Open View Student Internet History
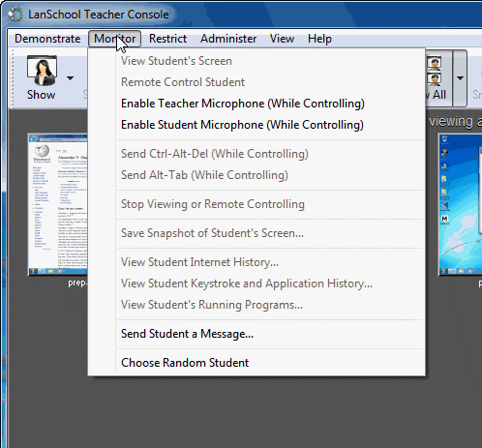The height and width of the screenshot is (448, 482). 256,262
